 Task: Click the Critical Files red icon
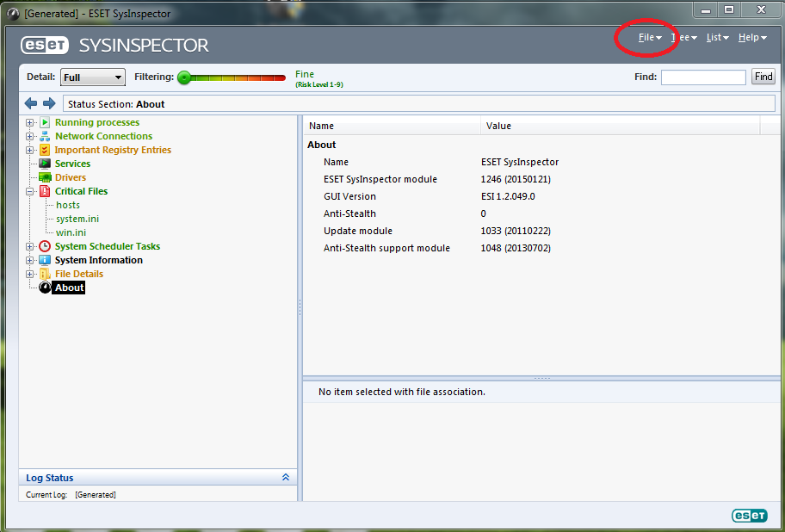(x=45, y=191)
